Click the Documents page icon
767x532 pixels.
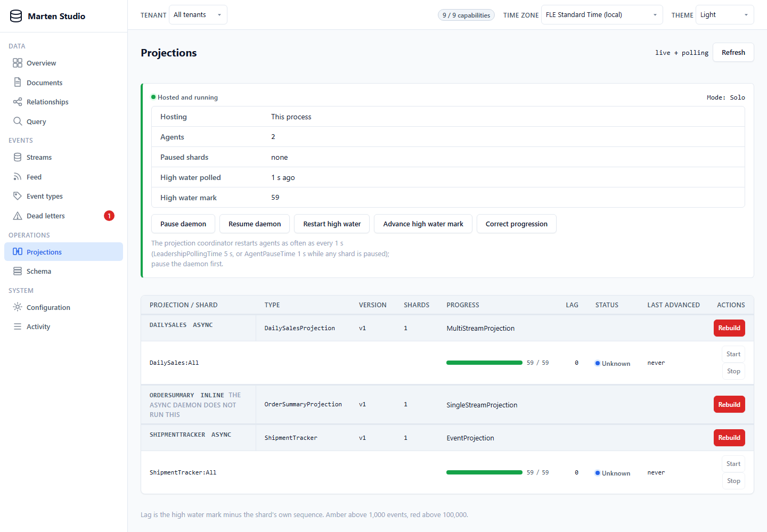tap(18, 83)
